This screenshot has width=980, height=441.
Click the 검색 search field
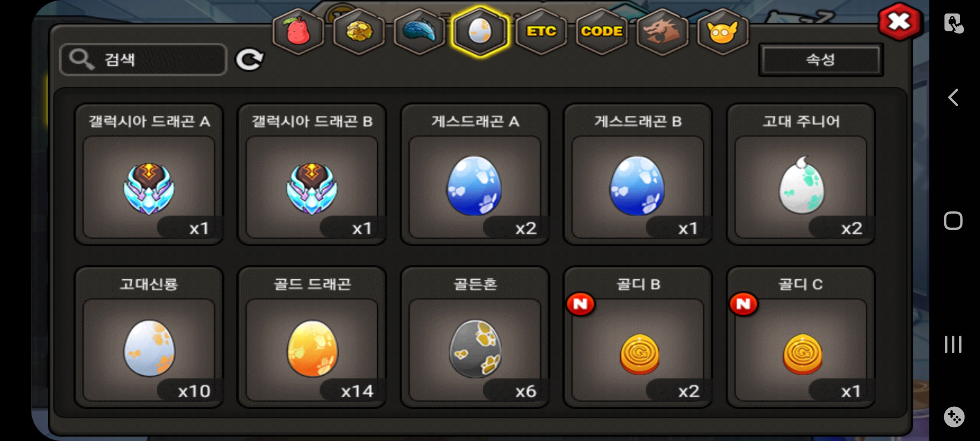[x=143, y=60]
